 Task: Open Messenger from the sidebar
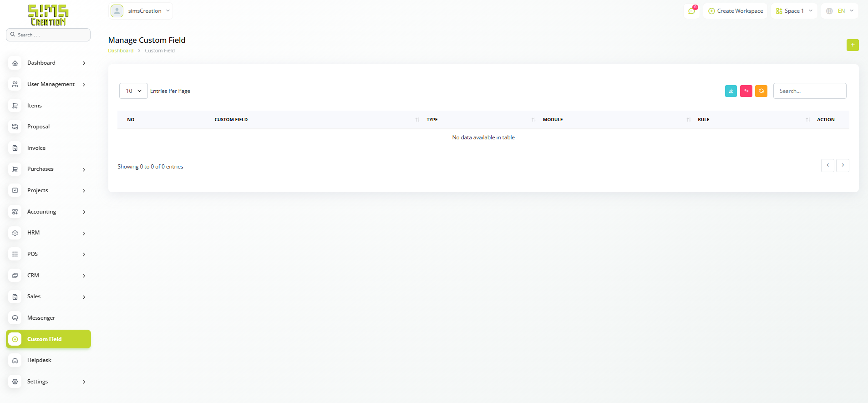[x=41, y=318]
